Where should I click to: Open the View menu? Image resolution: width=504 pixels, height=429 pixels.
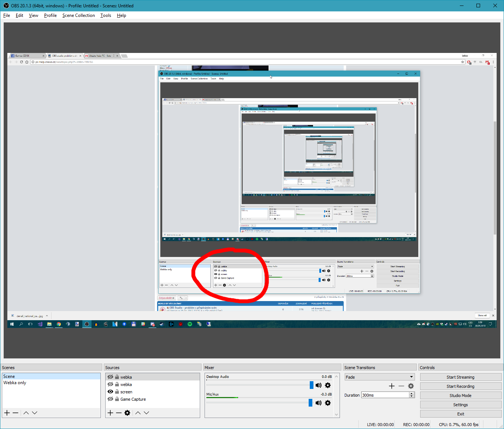(33, 15)
